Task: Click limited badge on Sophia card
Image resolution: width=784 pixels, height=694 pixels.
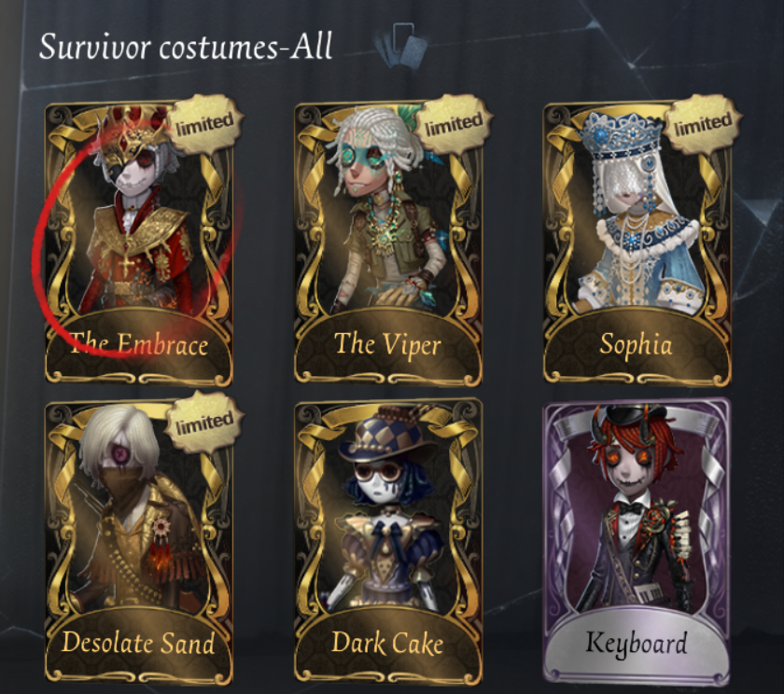Action: coord(703,123)
